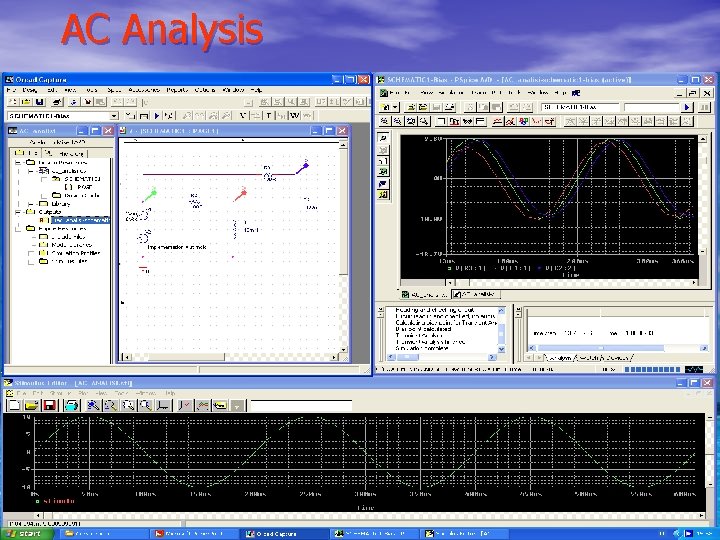Click Zoom Area icon in PSpice A/D toolbar

pos(411,121)
